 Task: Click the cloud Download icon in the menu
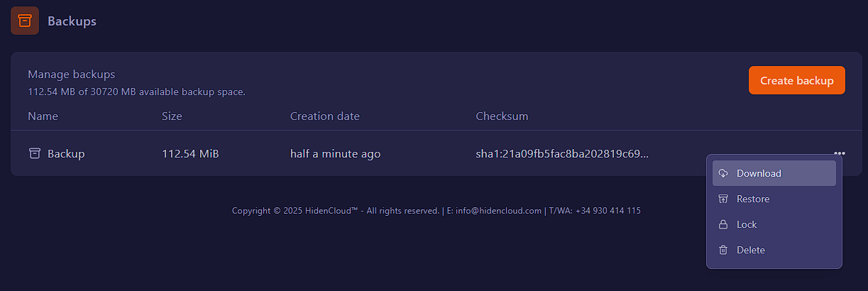pos(723,173)
